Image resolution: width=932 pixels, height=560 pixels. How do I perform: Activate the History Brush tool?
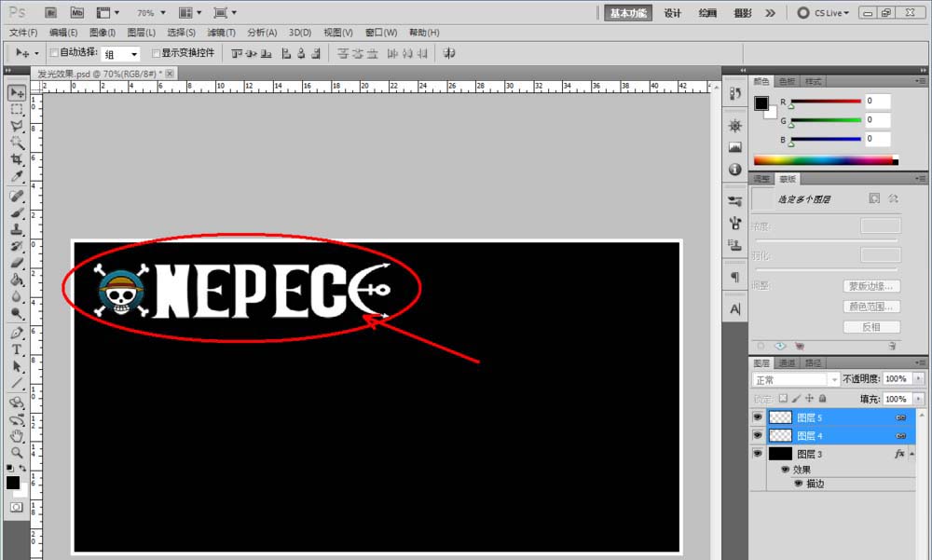click(x=17, y=245)
